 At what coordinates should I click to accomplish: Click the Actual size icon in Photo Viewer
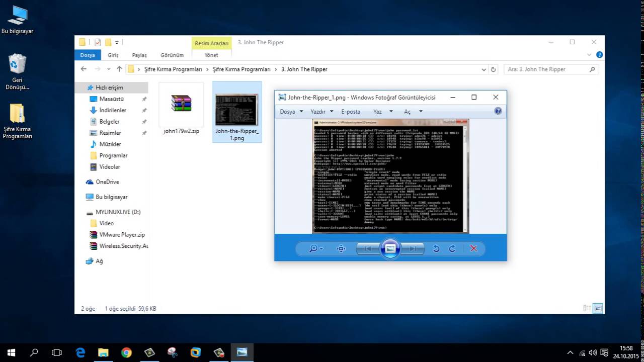pyautogui.click(x=341, y=248)
